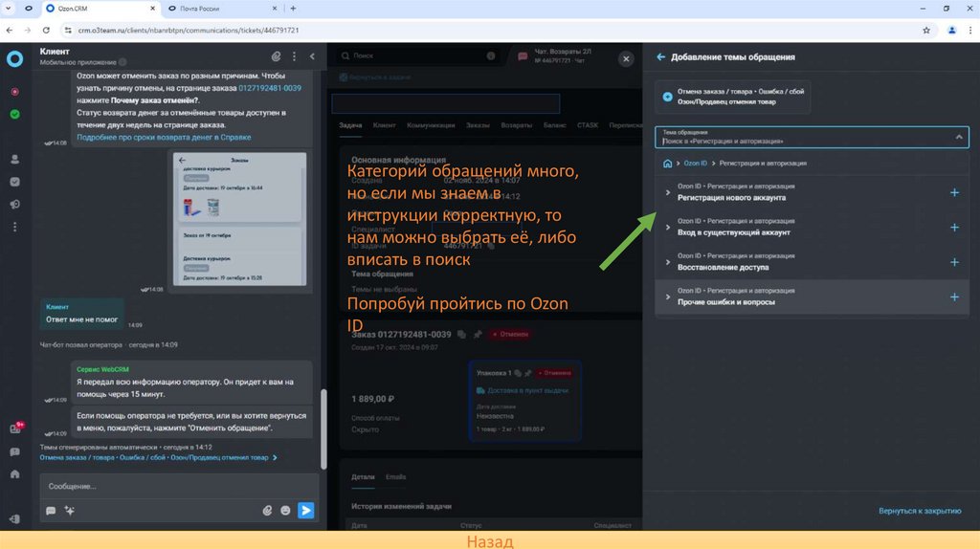The image size is (980, 549).
Task: Click 'Отмена заказа / товара' auto-generated topics link
Action: click(154, 458)
